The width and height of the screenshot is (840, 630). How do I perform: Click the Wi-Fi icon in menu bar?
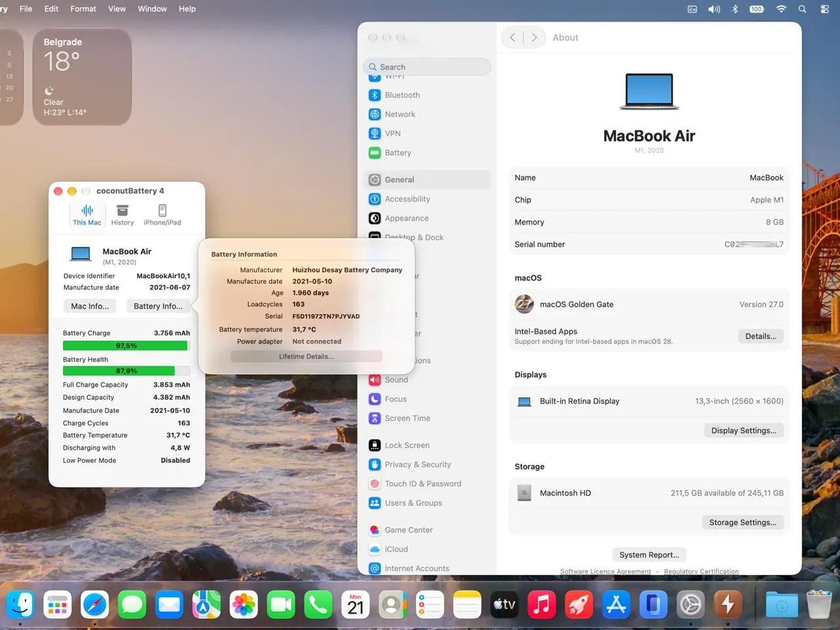pyautogui.click(x=781, y=9)
